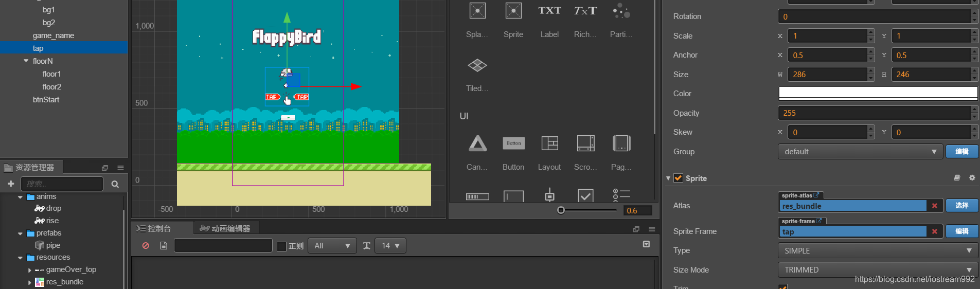
Task: Collapse the prefabs folder
Action: point(20,233)
